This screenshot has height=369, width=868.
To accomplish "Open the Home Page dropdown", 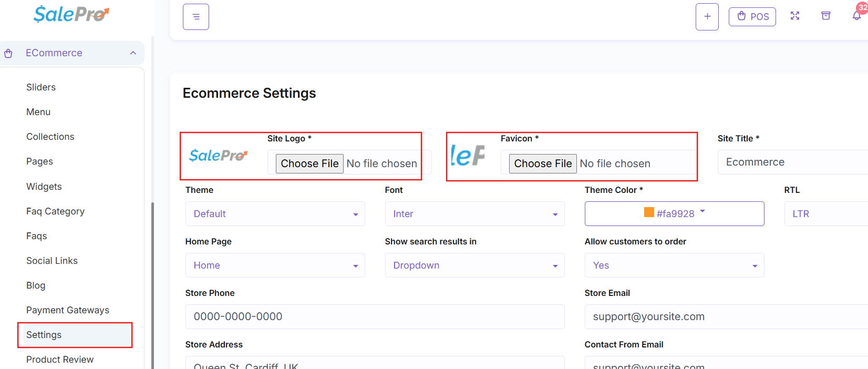I will [275, 265].
